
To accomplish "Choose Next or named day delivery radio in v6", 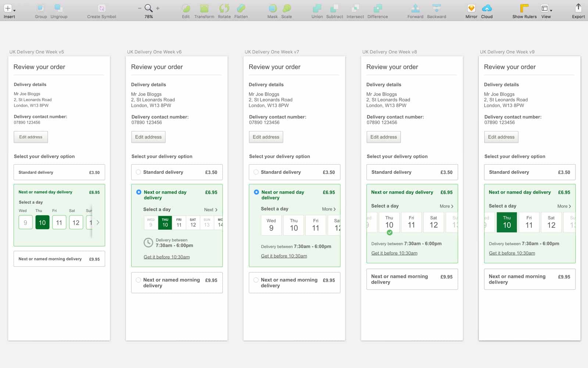I will pyautogui.click(x=139, y=192).
